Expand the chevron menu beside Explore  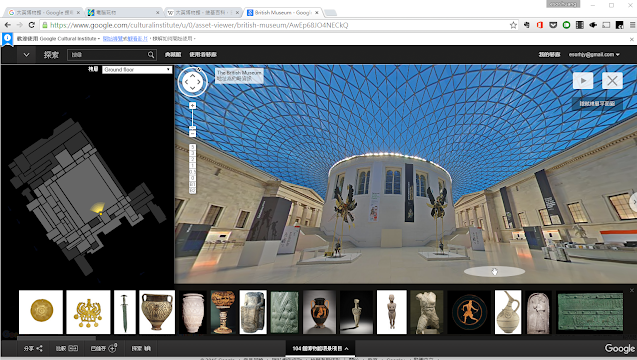click(x=26, y=54)
